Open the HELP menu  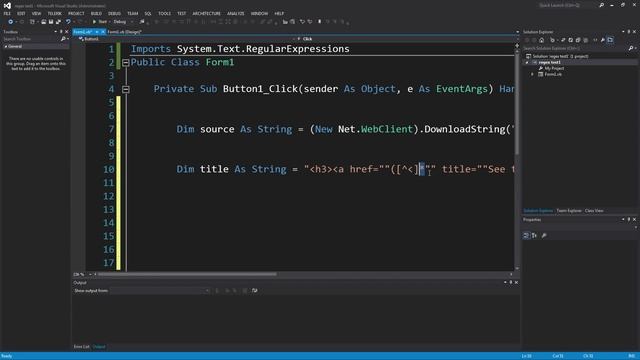(x=279, y=13)
